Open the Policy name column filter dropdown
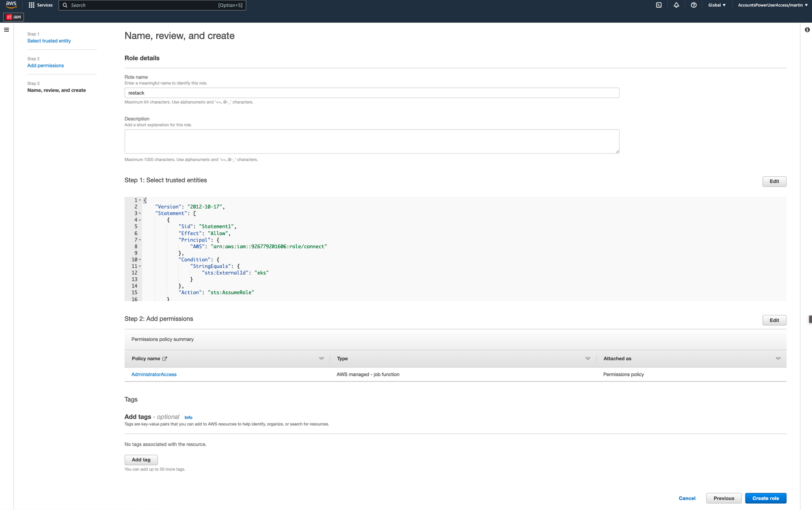 pyautogui.click(x=321, y=358)
